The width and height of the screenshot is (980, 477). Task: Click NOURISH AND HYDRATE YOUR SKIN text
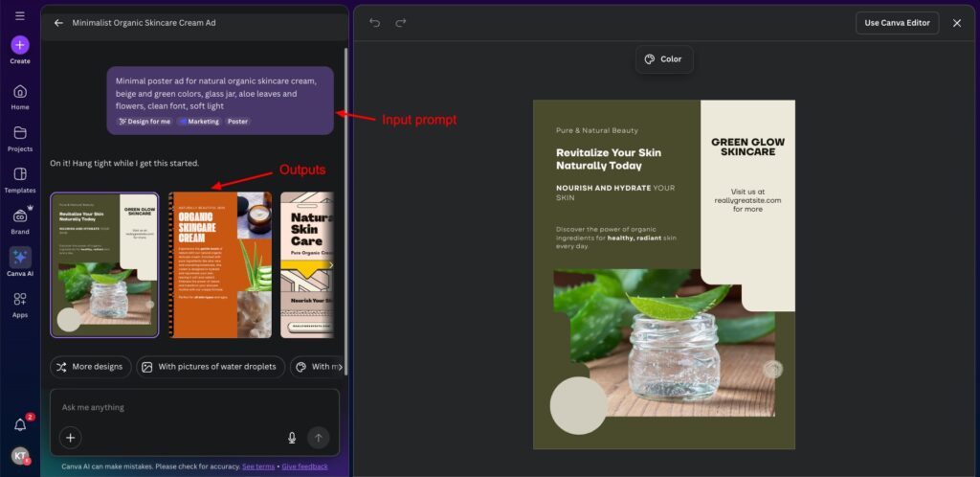pos(615,193)
